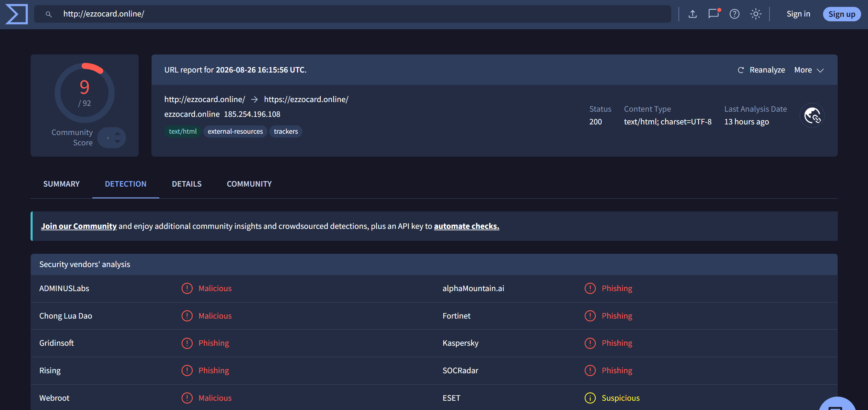The width and height of the screenshot is (868, 410).
Task: Click the ADMINUSLabs vendor name
Action: click(x=64, y=288)
